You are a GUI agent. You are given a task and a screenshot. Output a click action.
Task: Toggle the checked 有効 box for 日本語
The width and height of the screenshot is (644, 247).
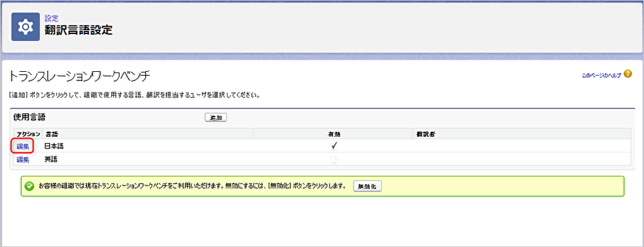[334, 146]
